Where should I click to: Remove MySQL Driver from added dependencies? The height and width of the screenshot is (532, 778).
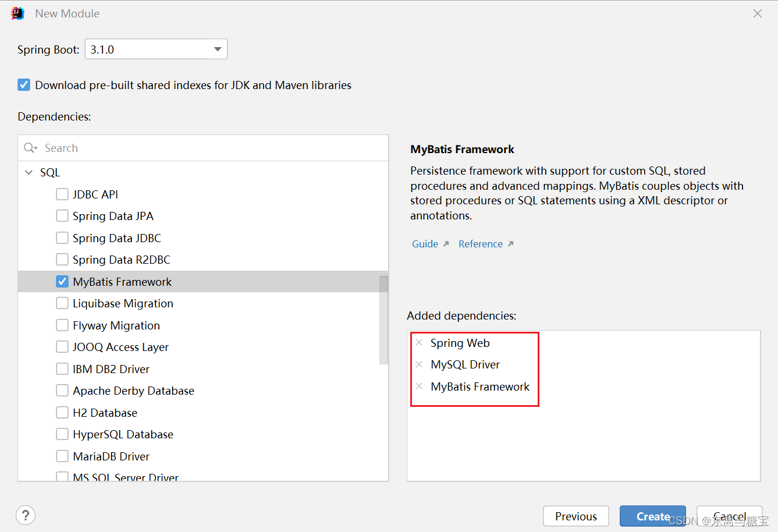419,364
